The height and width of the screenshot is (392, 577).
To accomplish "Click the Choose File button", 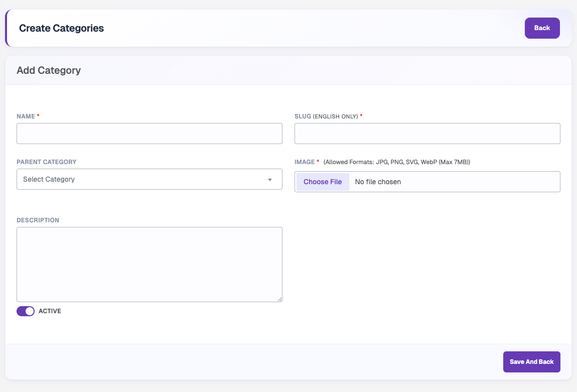I will pos(323,182).
